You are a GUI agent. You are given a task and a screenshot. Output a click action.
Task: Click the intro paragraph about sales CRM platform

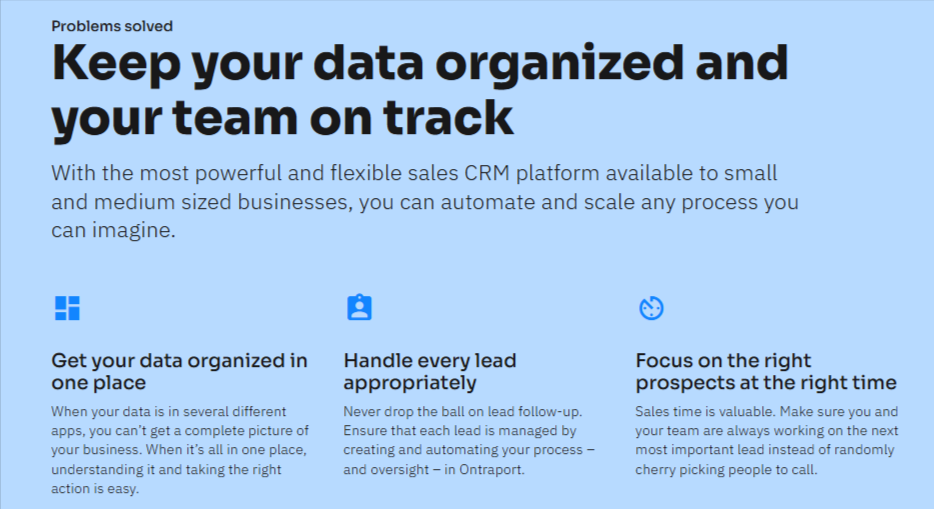(425, 202)
